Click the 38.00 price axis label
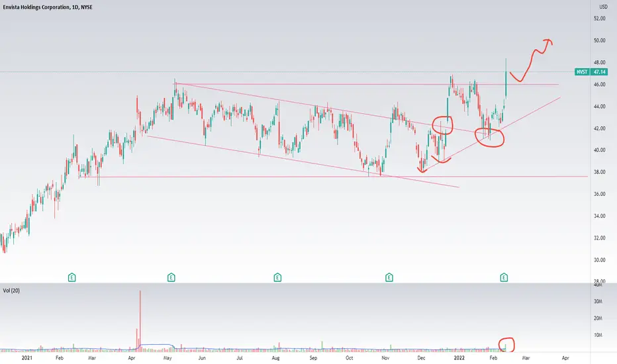 [600, 172]
